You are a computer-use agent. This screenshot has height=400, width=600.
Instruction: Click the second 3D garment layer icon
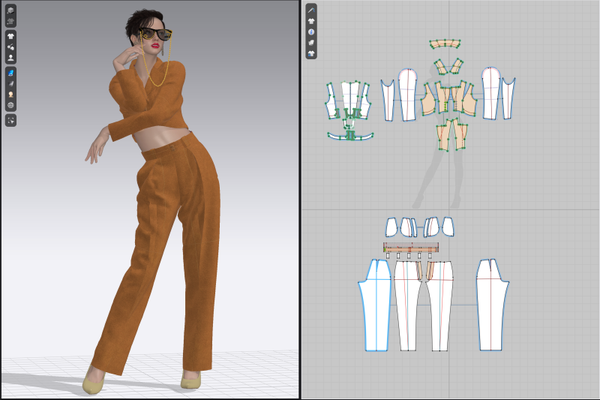click(11, 21)
